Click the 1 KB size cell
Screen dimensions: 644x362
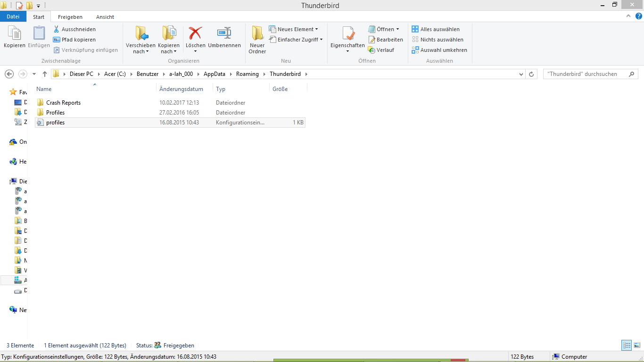tap(298, 123)
